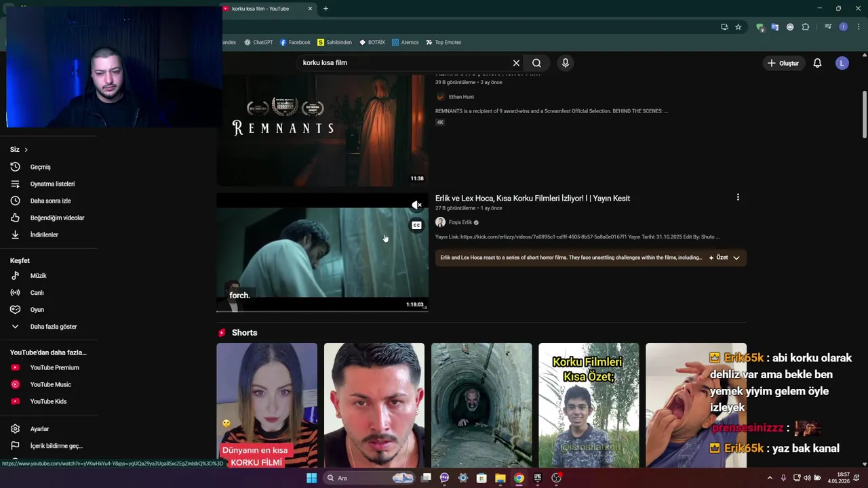
Task: Open YouTube notifications bell
Action: coord(817,63)
